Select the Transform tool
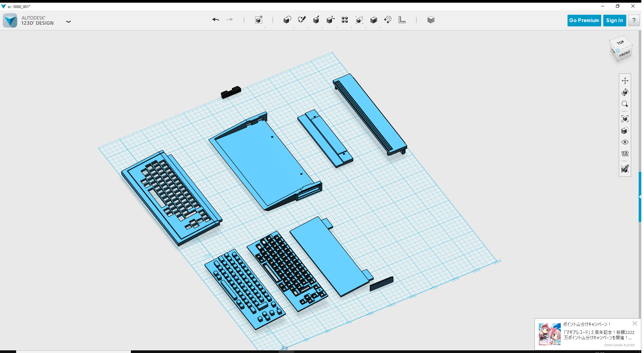The image size is (644, 353). (x=259, y=20)
